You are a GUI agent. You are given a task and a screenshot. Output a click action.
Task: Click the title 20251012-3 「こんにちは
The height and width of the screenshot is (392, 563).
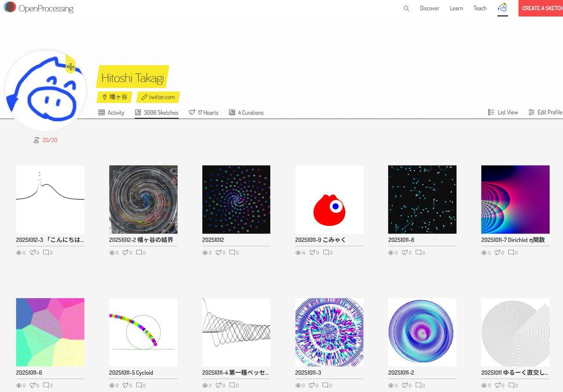[x=50, y=240]
